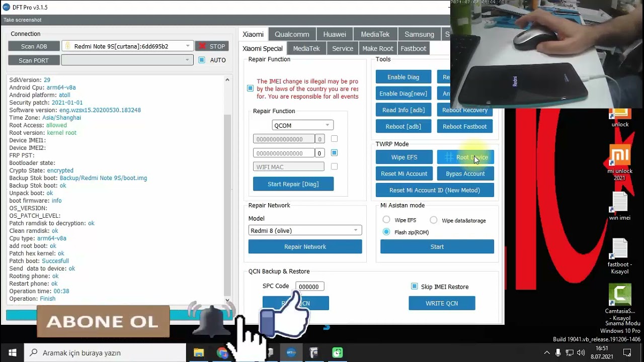Open the win imei desktop file
644x362 pixels.
(x=620, y=206)
